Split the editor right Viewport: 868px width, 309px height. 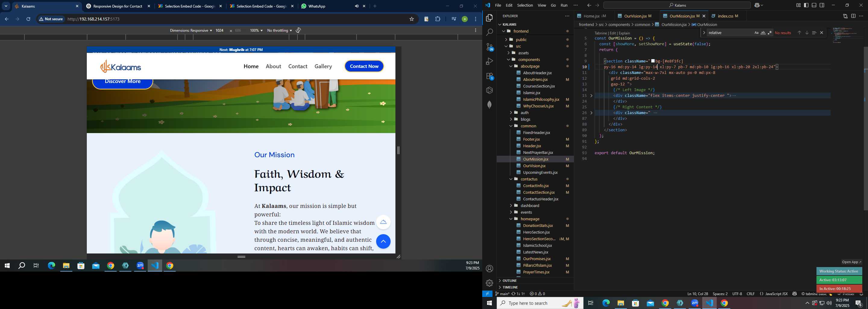(x=853, y=16)
